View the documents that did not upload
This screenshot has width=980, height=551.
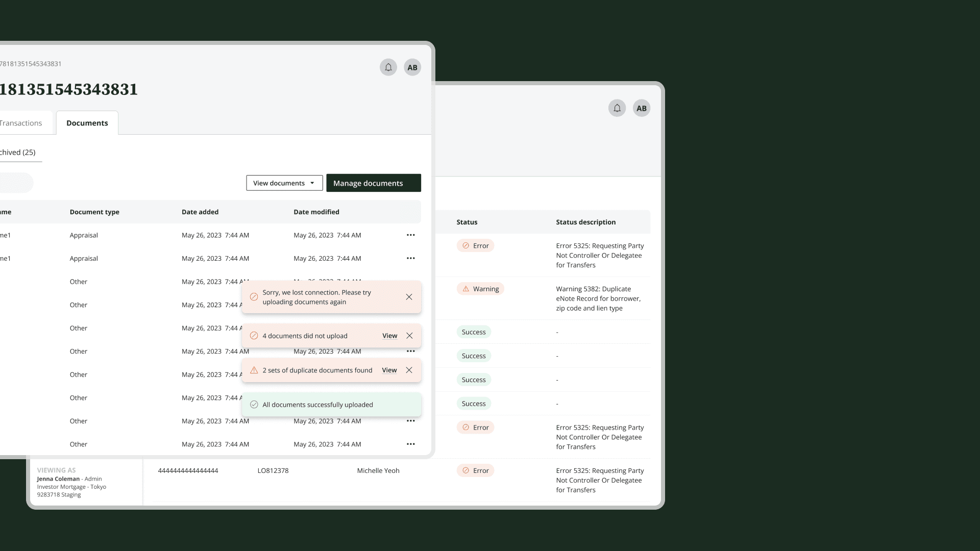389,336
